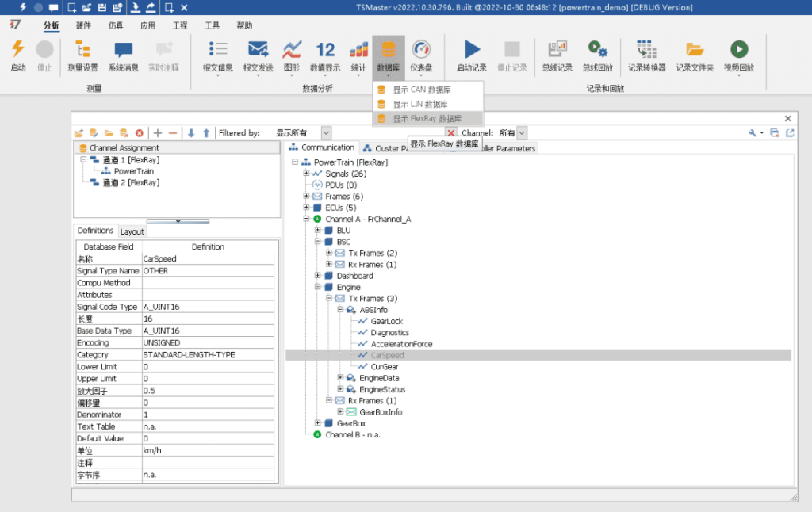Select Channel B - n.a. node

pos(353,435)
